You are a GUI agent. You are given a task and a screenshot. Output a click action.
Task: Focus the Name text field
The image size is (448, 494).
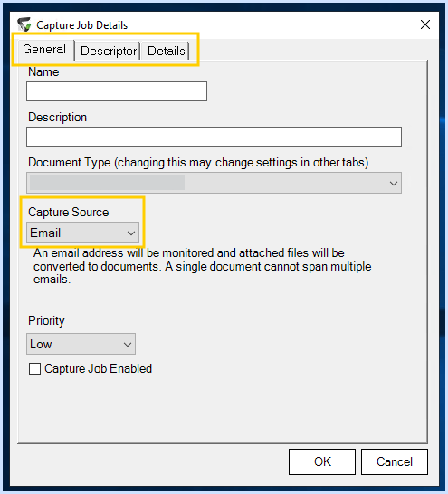click(x=117, y=91)
